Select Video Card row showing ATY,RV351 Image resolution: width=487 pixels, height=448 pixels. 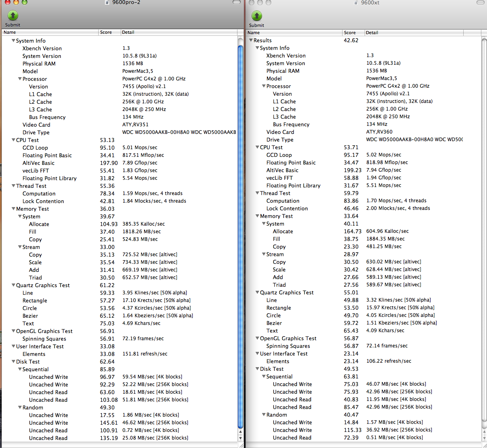pyautogui.click(x=120, y=125)
